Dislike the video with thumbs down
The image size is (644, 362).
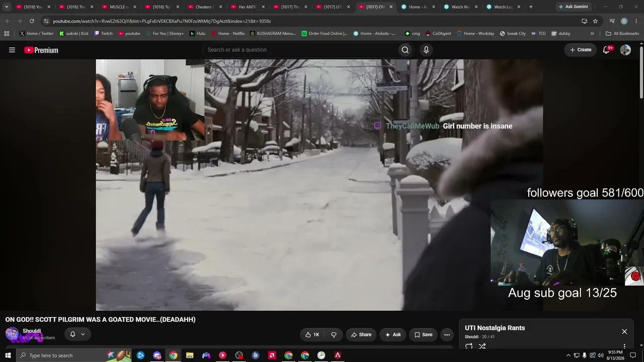tap(334, 334)
